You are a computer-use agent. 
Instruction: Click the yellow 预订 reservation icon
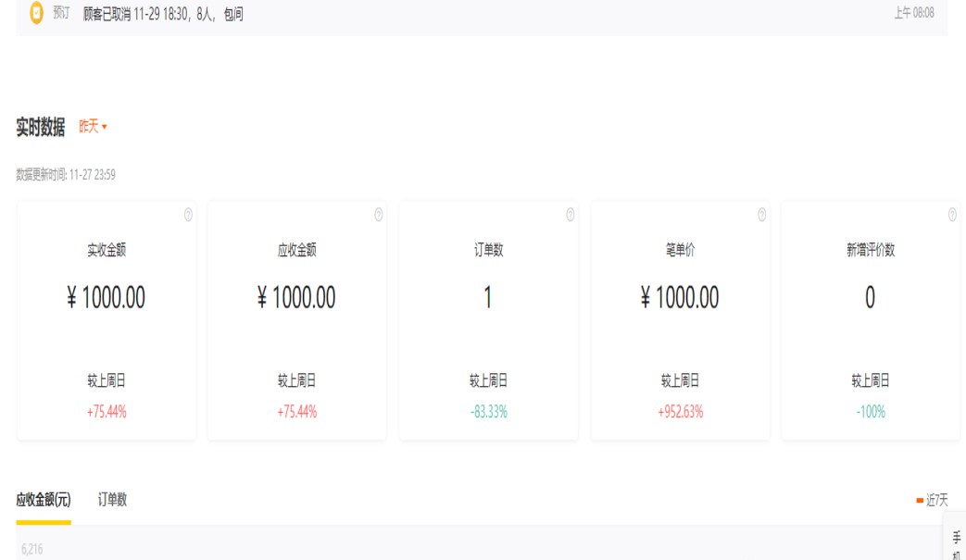pyautogui.click(x=36, y=13)
